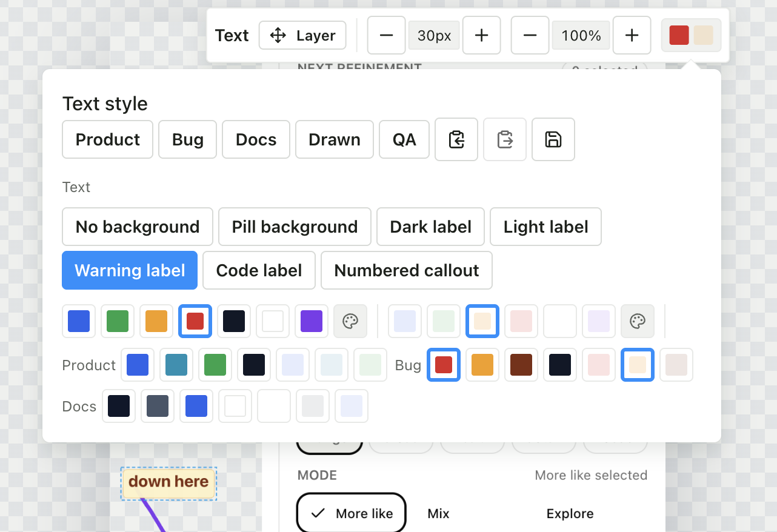Screen dimensions: 777x532
Task: Choose the light pink swatch in the Bug row
Action: click(x=599, y=365)
